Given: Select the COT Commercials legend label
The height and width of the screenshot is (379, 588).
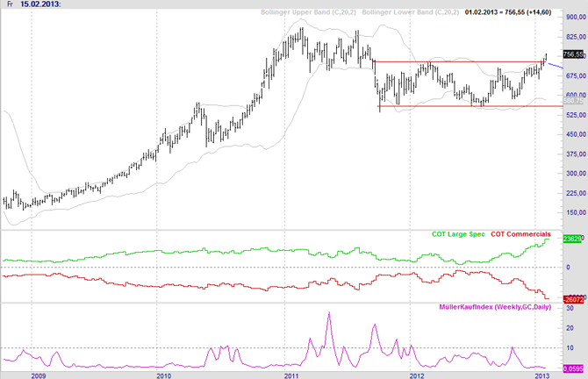Looking at the screenshot, I should tap(520, 235).
